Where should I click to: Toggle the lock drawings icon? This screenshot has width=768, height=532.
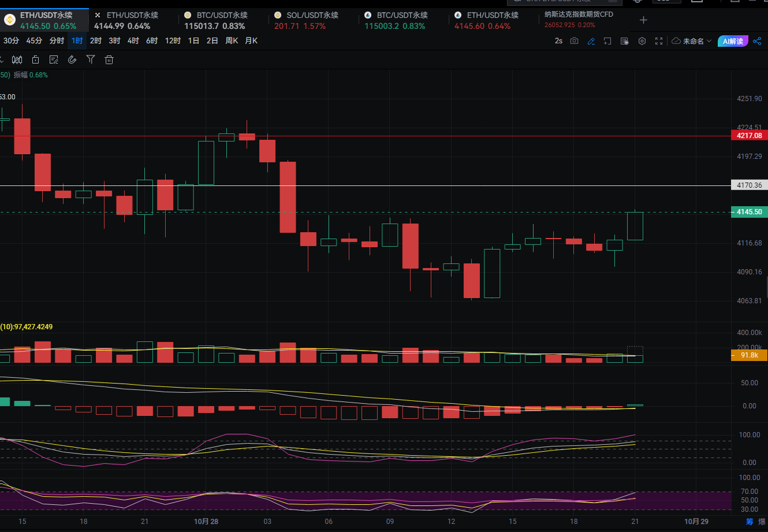(x=35, y=59)
